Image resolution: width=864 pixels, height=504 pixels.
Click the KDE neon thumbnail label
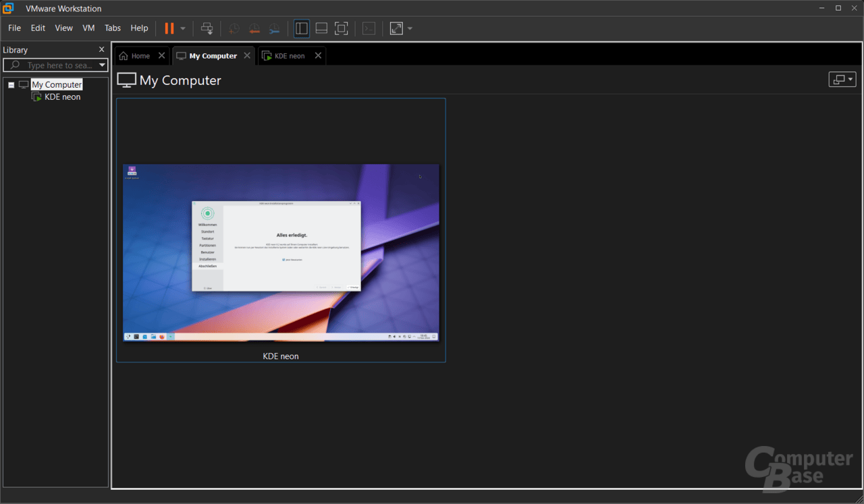281,356
